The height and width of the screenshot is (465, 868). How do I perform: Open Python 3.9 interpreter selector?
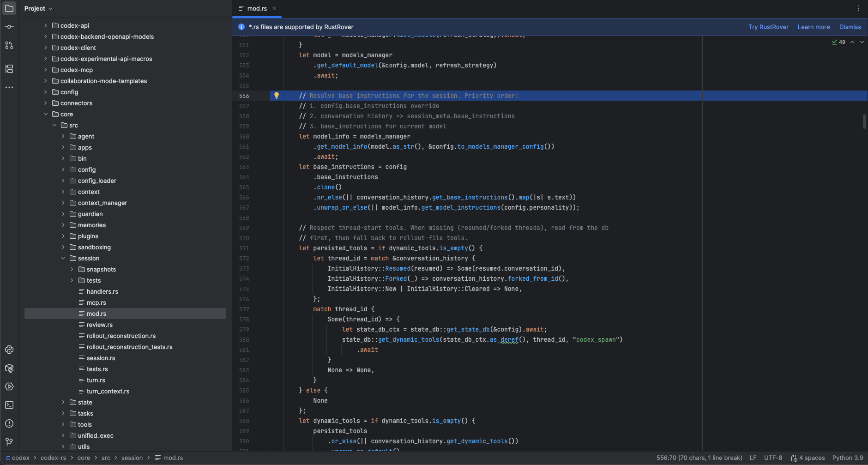pyautogui.click(x=848, y=458)
